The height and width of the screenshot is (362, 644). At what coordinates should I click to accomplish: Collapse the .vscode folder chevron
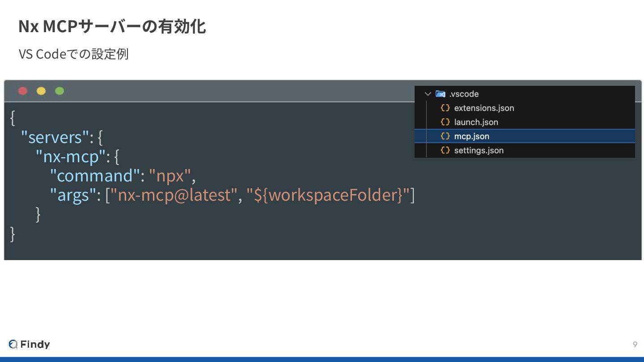click(428, 94)
